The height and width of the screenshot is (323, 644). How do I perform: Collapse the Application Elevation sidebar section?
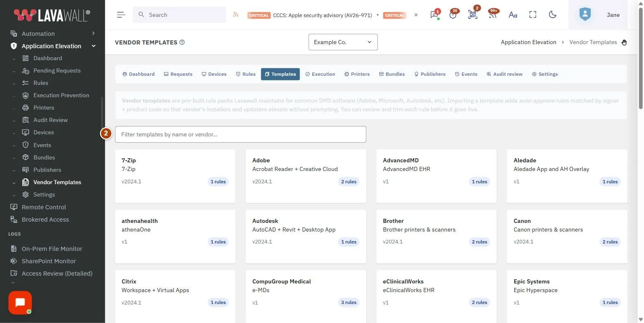(53, 46)
